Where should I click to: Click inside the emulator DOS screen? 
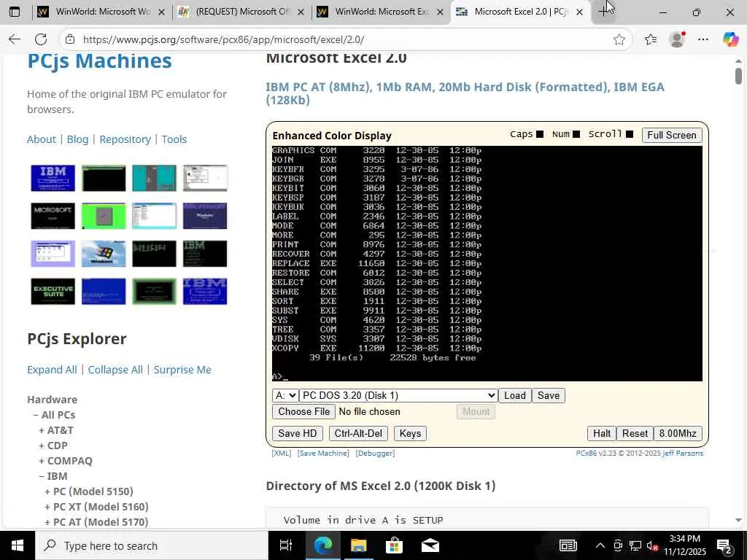pyautogui.click(x=487, y=263)
